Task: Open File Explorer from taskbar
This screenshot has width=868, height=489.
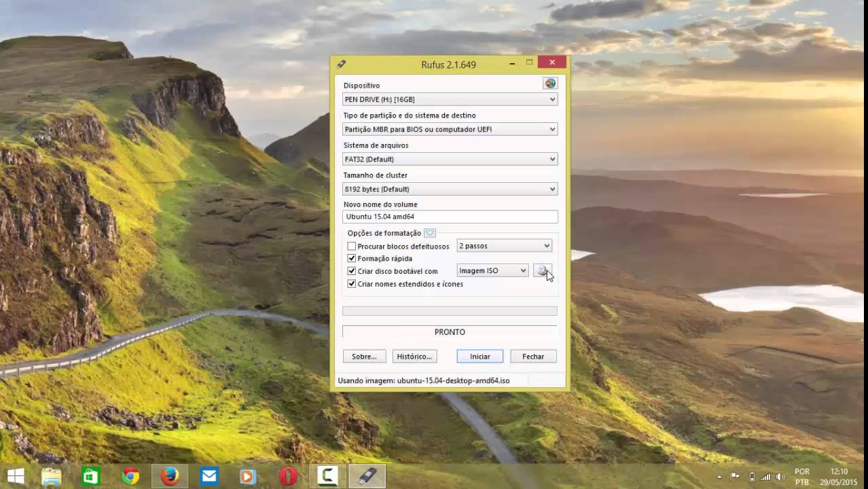Action: pyautogui.click(x=52, y=476)
